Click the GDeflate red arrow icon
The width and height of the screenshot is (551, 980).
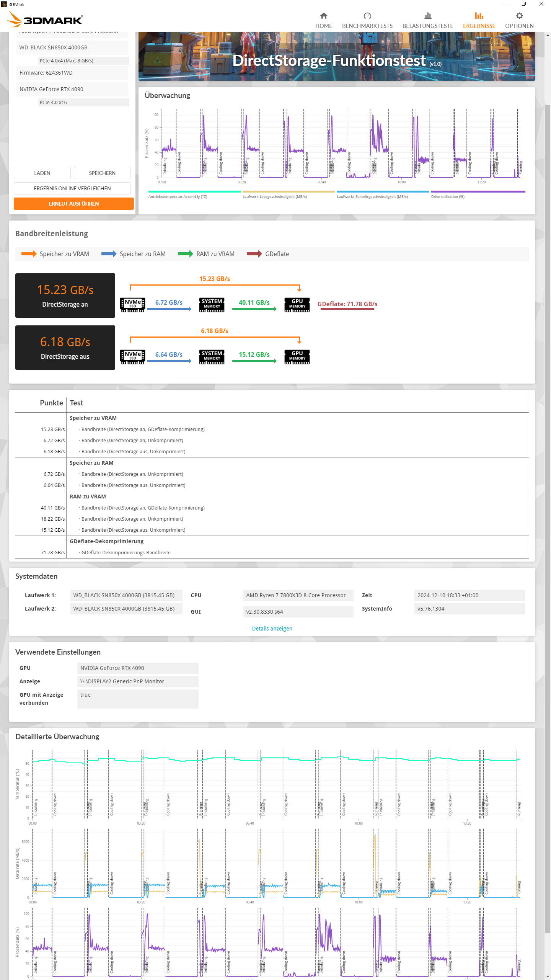[x=254, y=254]
